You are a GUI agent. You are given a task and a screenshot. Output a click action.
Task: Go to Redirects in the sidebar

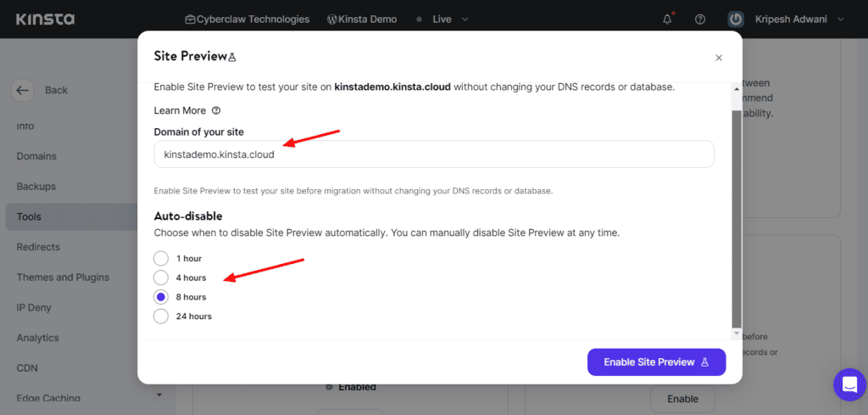tap(38, 247)
